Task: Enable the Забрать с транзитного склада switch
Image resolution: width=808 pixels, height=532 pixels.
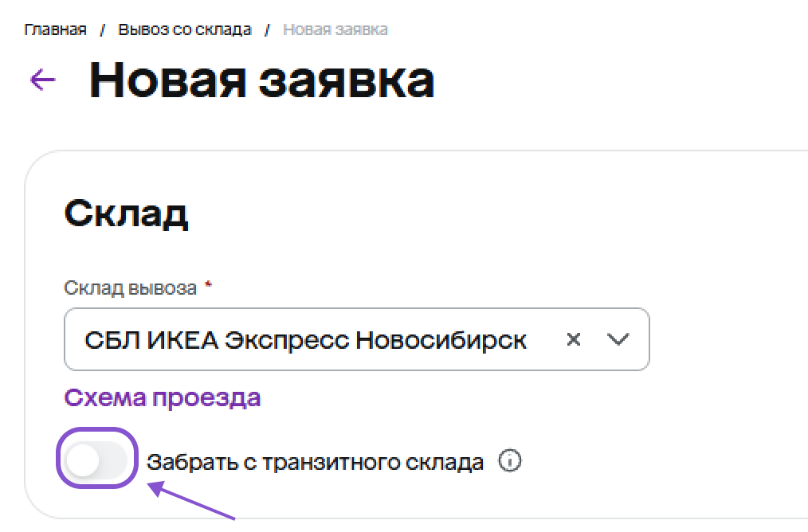Action: click(x=96, y=462)
